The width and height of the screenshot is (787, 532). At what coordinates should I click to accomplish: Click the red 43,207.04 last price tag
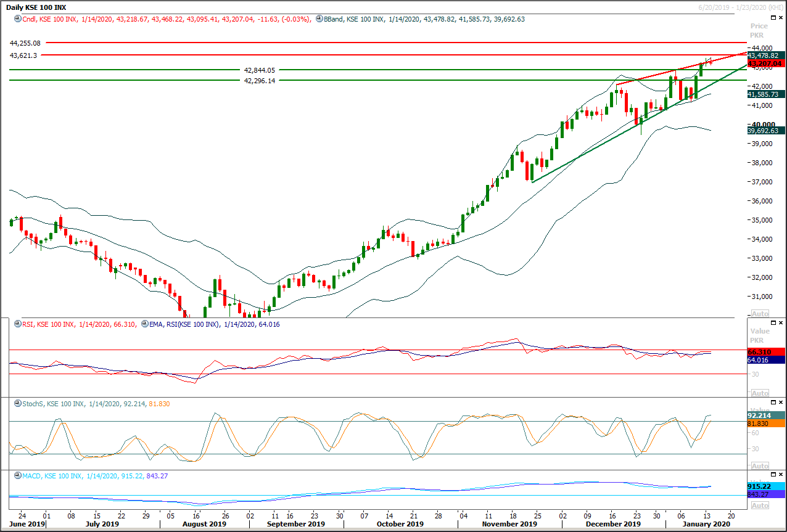765,63
